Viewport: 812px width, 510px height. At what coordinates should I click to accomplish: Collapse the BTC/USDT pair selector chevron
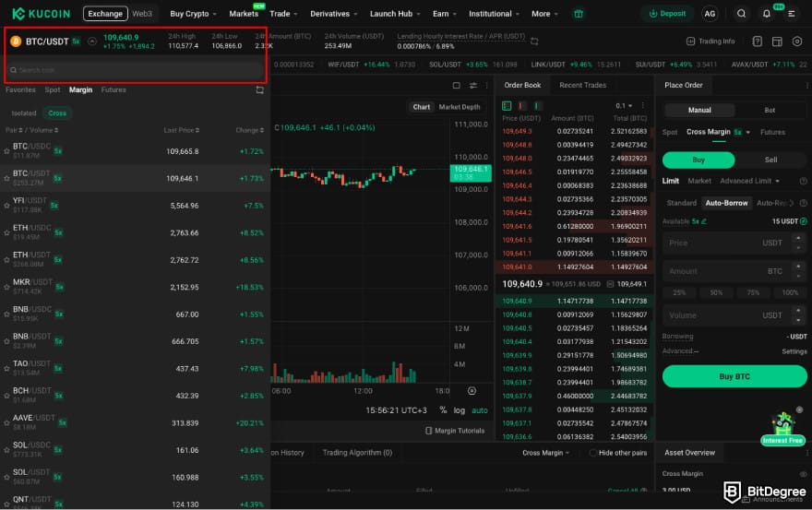click(x=91, y=42)
